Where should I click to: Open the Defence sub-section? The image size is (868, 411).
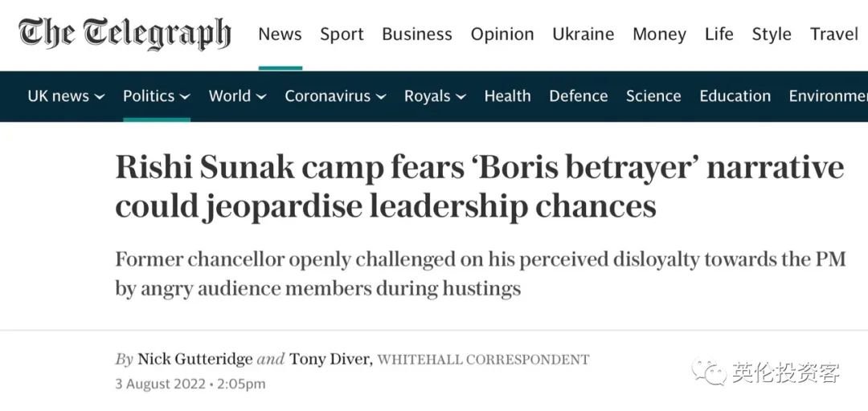coord(578,96)
